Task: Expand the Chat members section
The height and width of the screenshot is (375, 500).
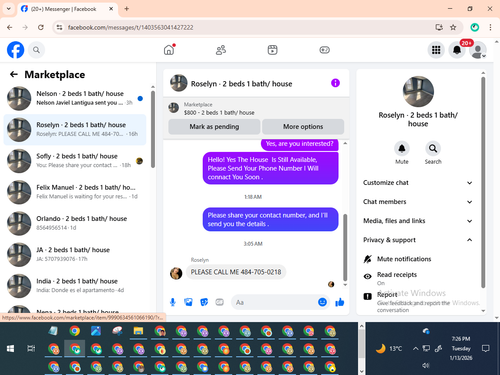Action: tap(418, 202)
